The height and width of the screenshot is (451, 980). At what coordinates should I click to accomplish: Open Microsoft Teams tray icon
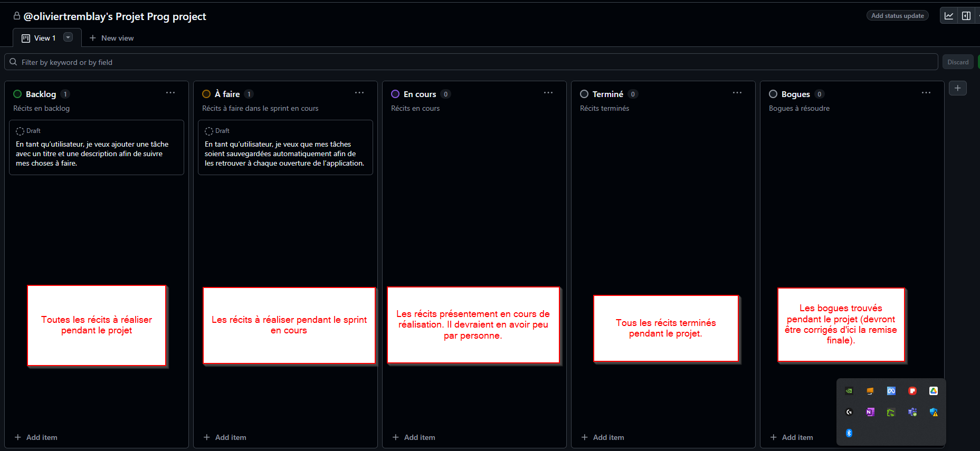coord(912,412)
